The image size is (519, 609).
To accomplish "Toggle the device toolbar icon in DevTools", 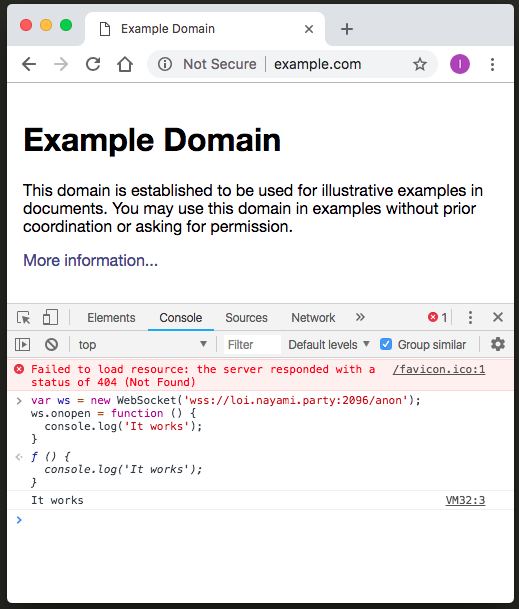I will click(x=50, y=317).
